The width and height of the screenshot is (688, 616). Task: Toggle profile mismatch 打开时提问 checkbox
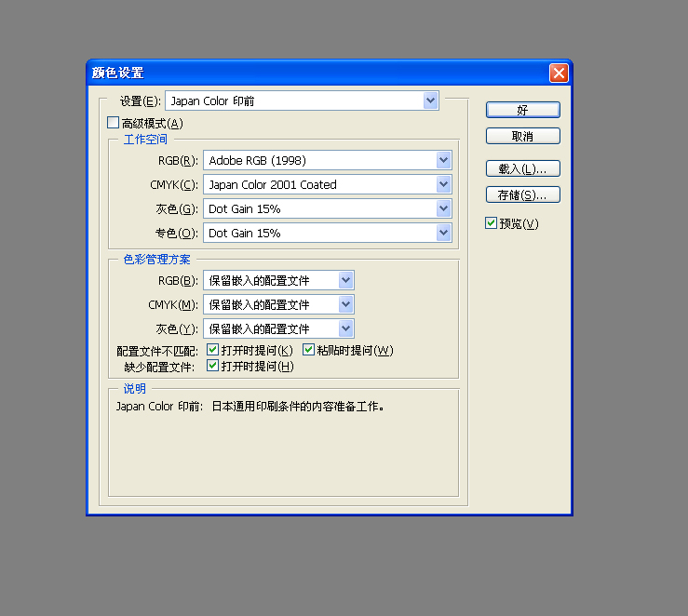213,351
